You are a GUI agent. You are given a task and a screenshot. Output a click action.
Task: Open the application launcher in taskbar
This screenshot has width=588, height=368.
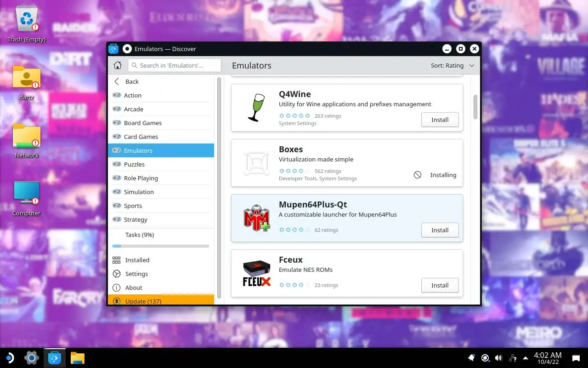coord(9,358)
